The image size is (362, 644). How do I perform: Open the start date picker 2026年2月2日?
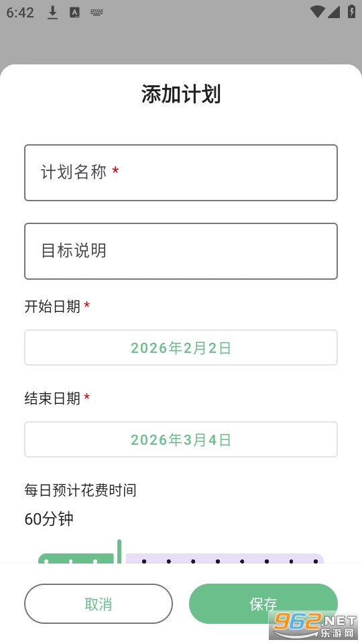coord(181,347)
